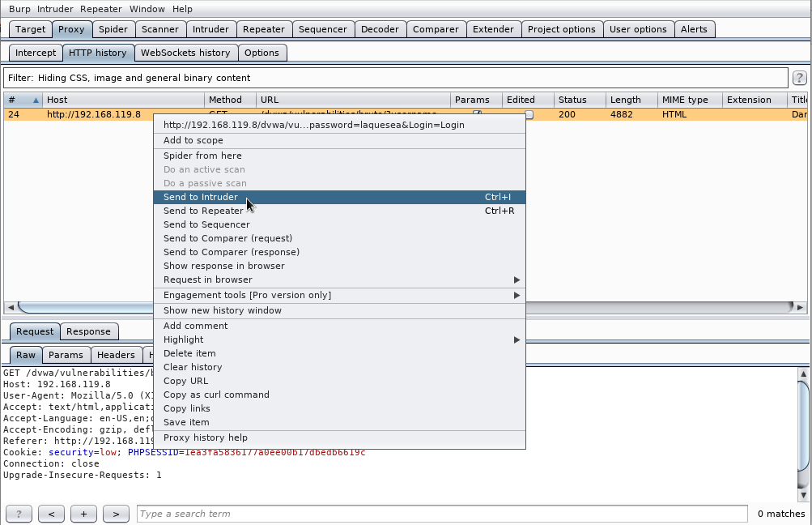Click the history table left scroll arrow
The image size is (812, 525).
tap(11, 307)
